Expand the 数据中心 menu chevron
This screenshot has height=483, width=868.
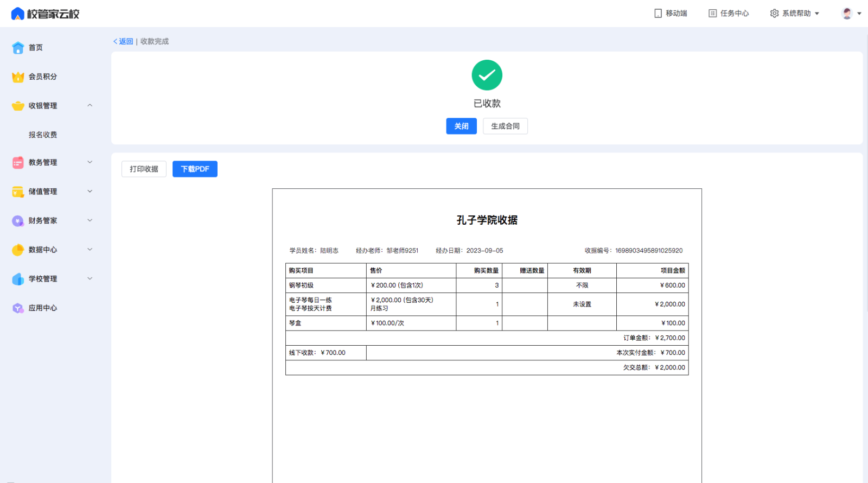[x=90, y=249]
